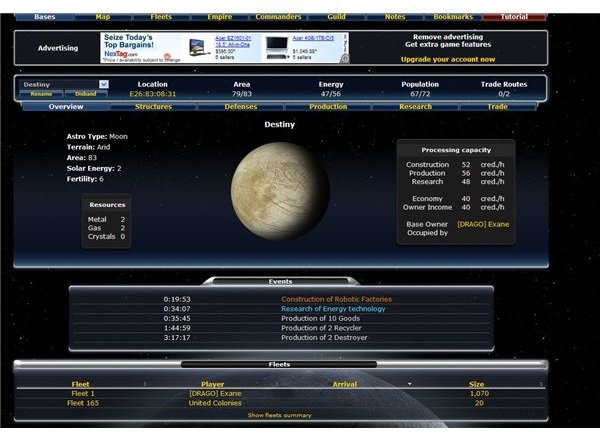600x434 pixels.
Task: Open United Colonies player link
Action: [x=215, y=403]
